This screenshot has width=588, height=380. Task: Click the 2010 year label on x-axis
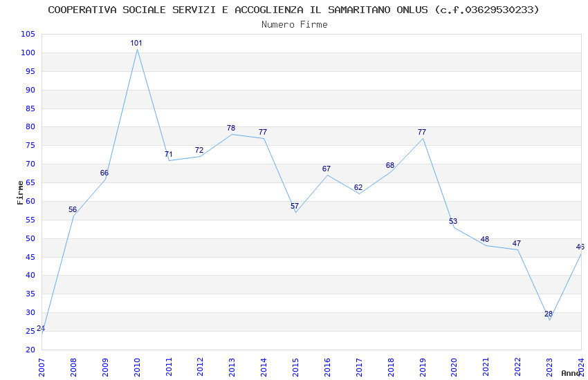point(137,367)
